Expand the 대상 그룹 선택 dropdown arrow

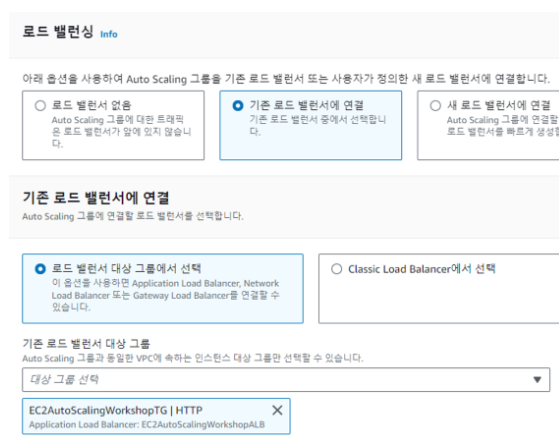point(537,380)
